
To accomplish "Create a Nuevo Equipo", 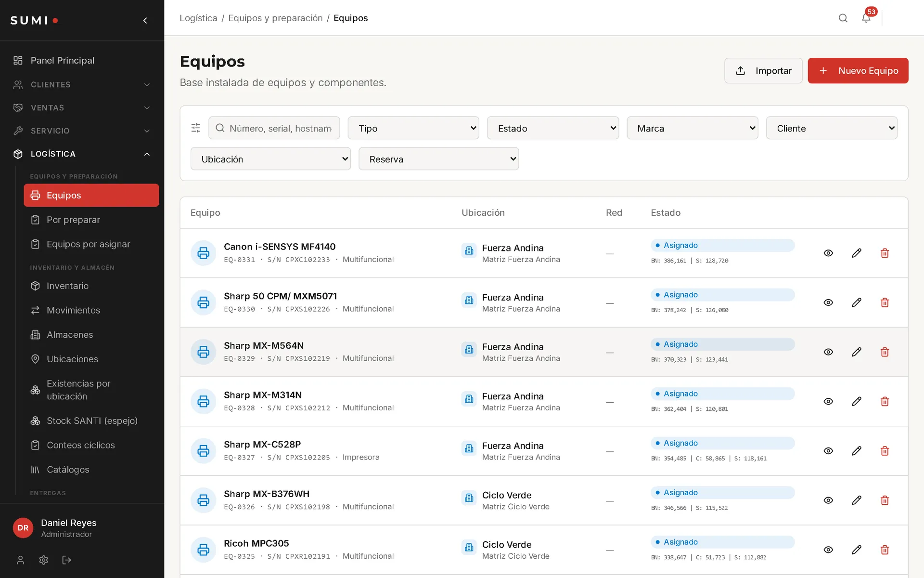I will point(858,71).
